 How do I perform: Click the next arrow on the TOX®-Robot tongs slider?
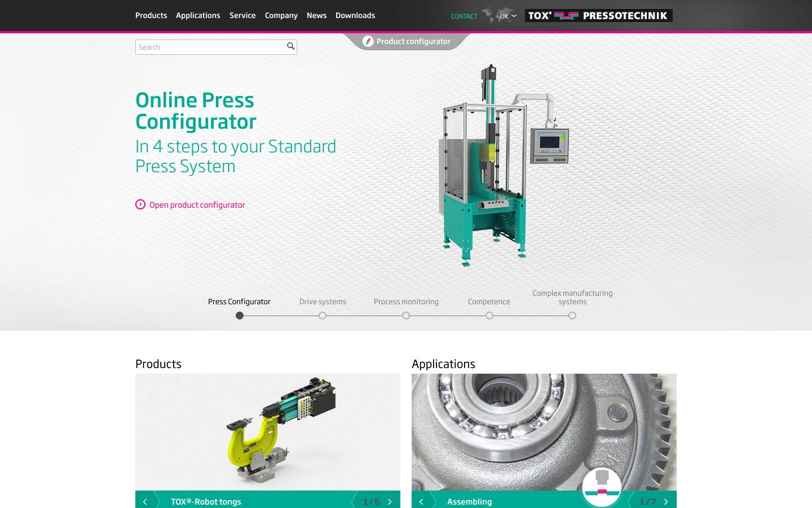(x=390, y=501)
